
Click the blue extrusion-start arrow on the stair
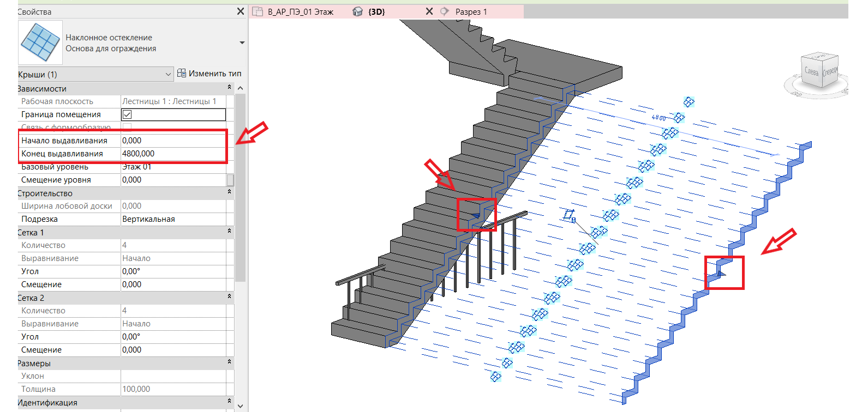click(x=476, y=216)
